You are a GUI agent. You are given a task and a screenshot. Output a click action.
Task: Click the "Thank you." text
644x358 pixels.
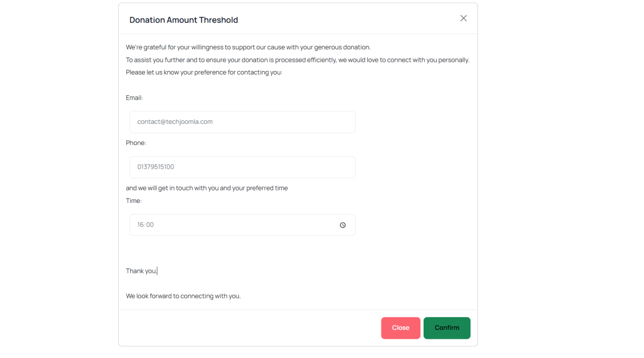[141, 271]
